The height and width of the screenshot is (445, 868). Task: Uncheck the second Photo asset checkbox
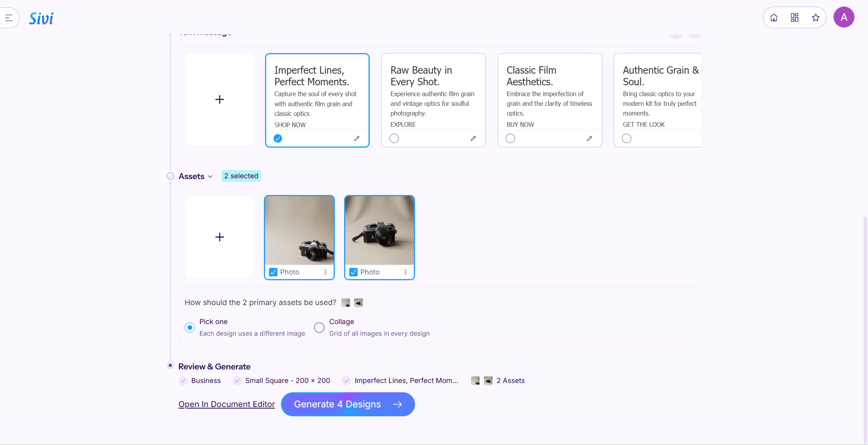point(353,272)
